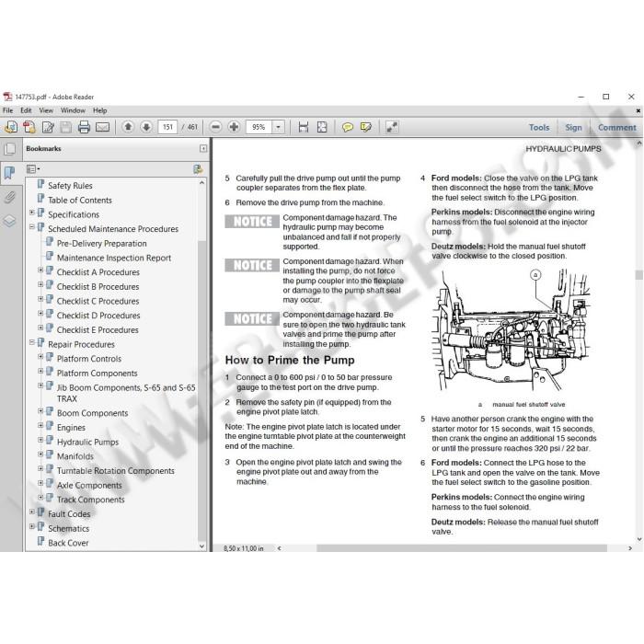Expand the Hydraulic Pumps bookmark
The width and height of the screenshot is (644, 644).
[40, 440]
